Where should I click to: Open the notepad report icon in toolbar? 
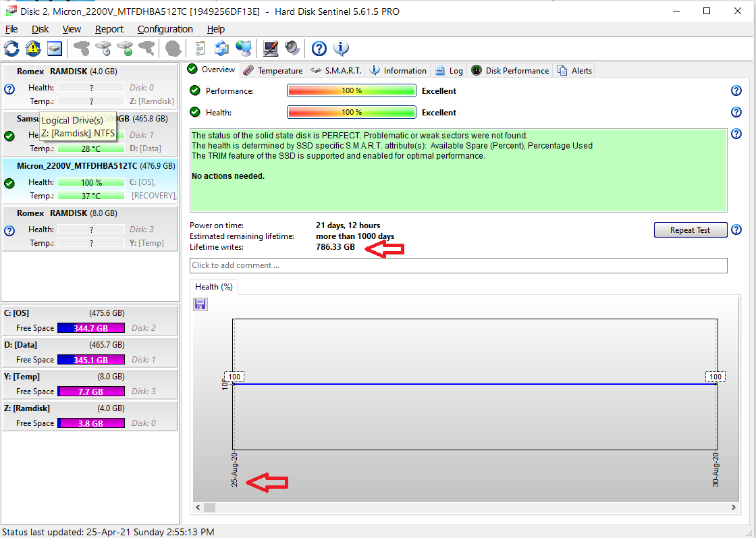click(x=200, y=48)
